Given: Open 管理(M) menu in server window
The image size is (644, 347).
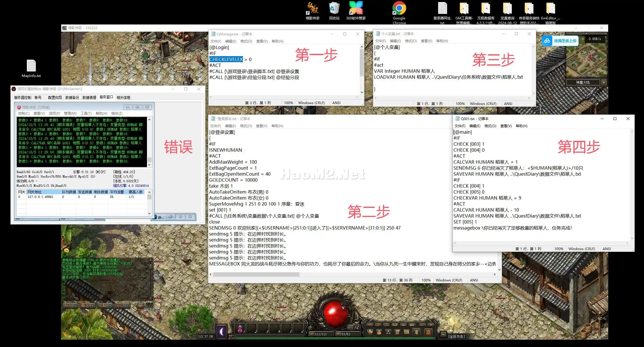Looking at the screenshot, I should [70, 113].
